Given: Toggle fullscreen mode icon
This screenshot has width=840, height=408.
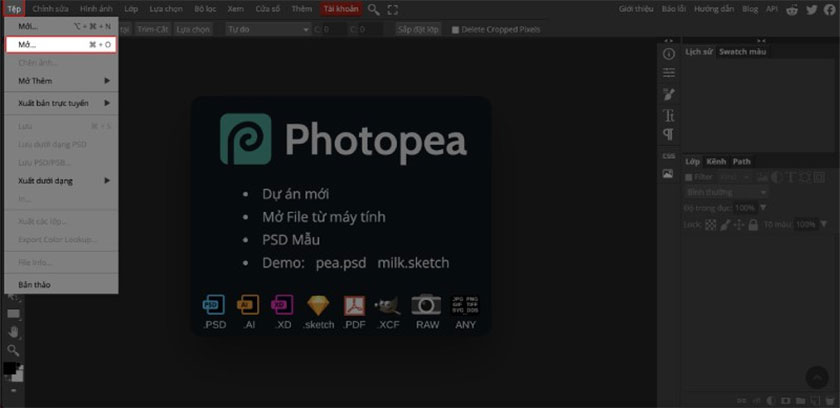Looking at the screenshot, I should (392, 9).
